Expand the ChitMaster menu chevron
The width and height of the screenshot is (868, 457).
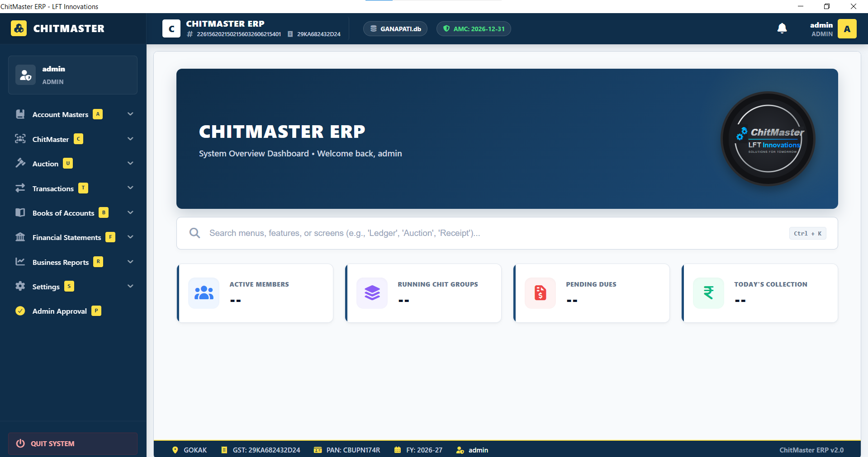tap(130, 139)
